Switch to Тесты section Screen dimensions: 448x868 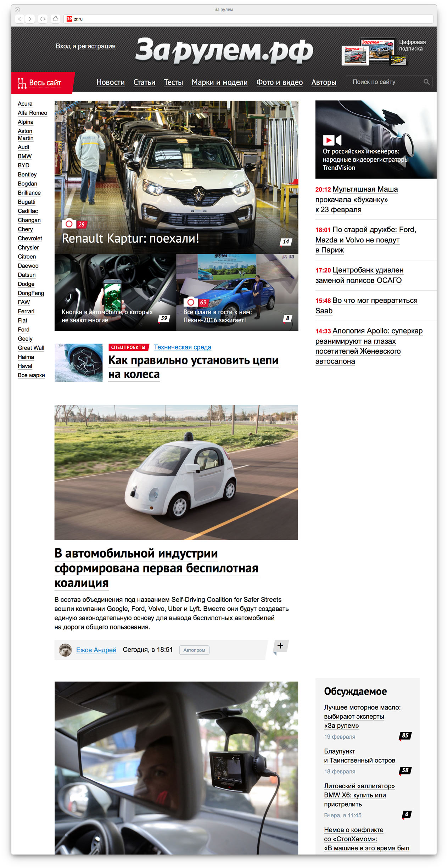[173, 82]
